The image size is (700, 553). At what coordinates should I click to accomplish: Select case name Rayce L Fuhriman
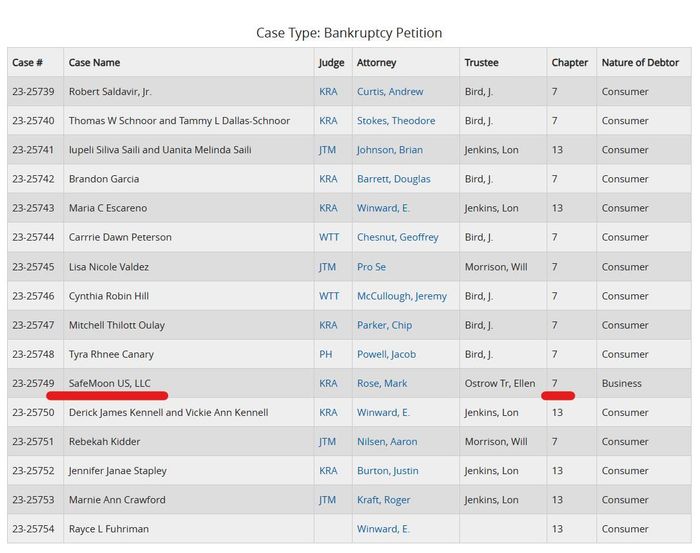108,529
